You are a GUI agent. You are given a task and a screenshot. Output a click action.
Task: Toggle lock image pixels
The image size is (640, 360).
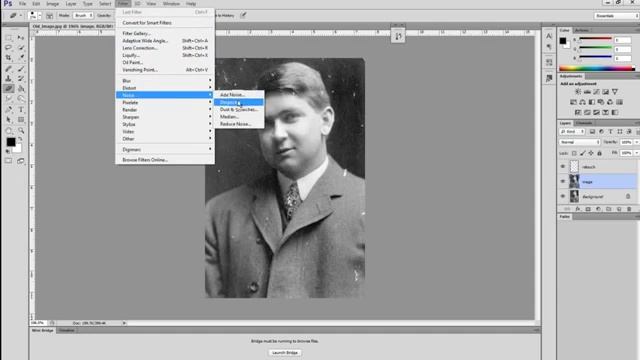coord(582,153)
